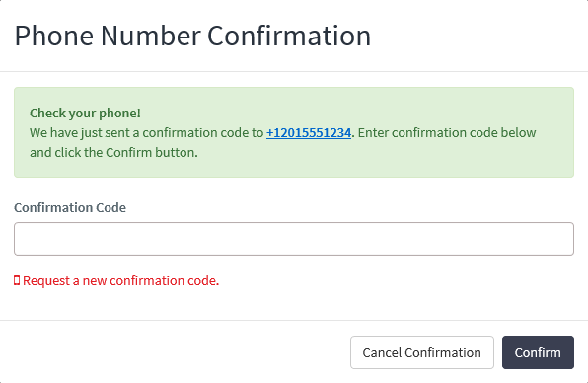Click the Cancel Confirmation button

coord(422,352)
